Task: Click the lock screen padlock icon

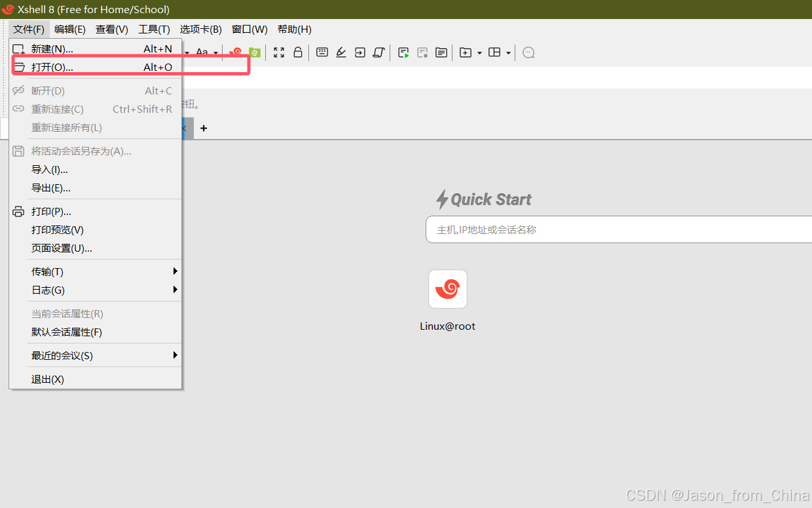Action: pyautogui.click(x=298, y=52)
